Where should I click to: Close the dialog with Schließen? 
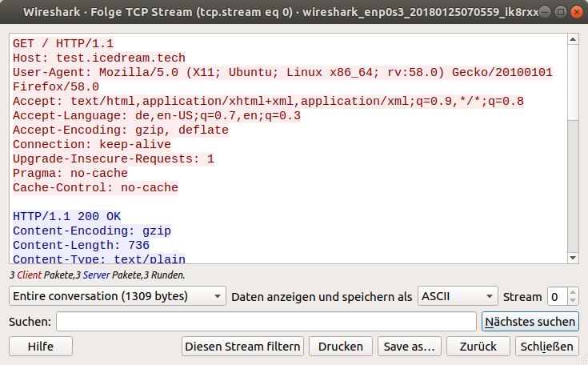[547, 347]
